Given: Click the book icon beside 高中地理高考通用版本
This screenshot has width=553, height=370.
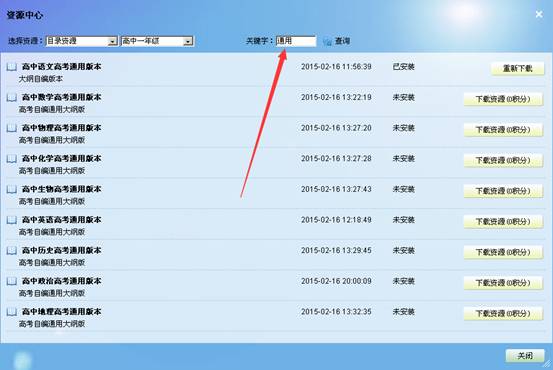Looking at the screenshot, I should point(11,312).
